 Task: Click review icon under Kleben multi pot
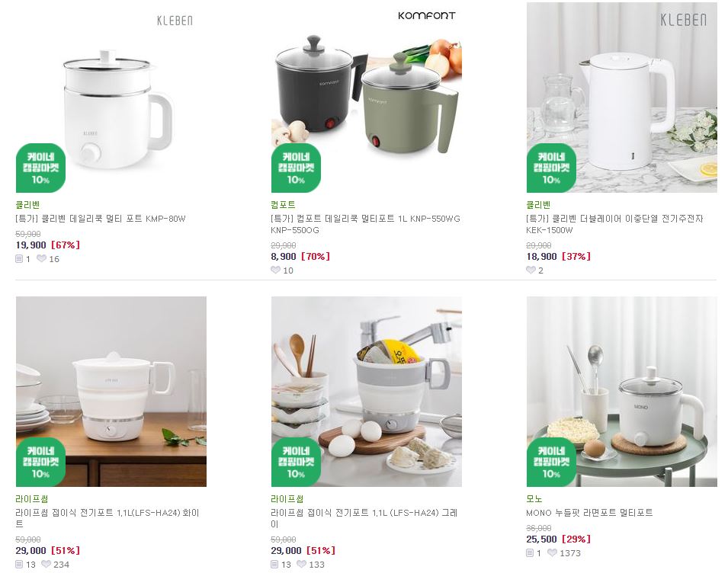pyautogui.click(x=19, y=259)
